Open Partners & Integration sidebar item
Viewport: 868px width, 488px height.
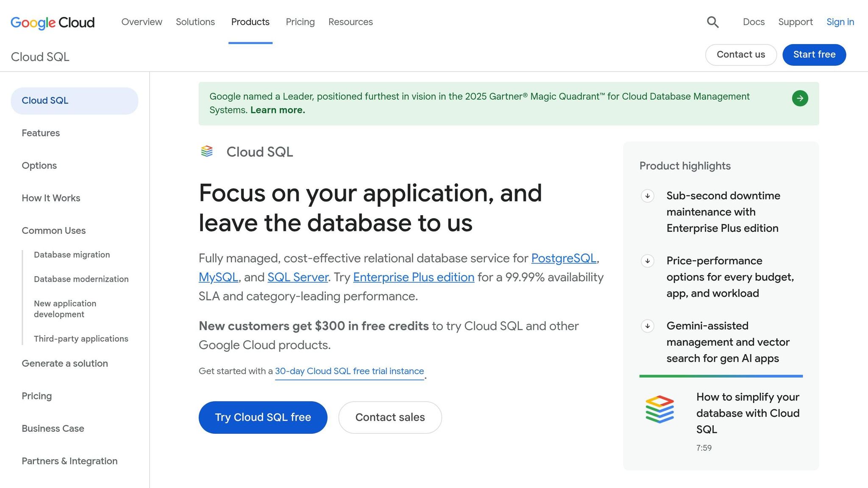[70, 461]
